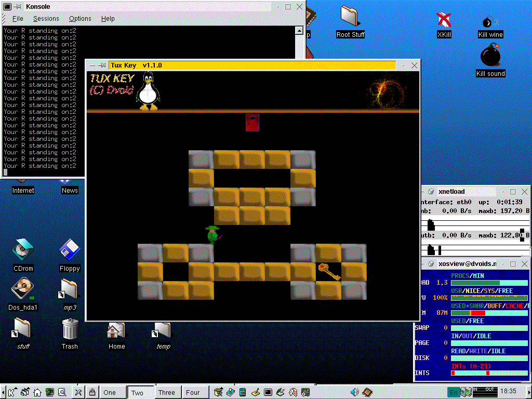Open the Options menu in Konsole

(x=80, y=19)
